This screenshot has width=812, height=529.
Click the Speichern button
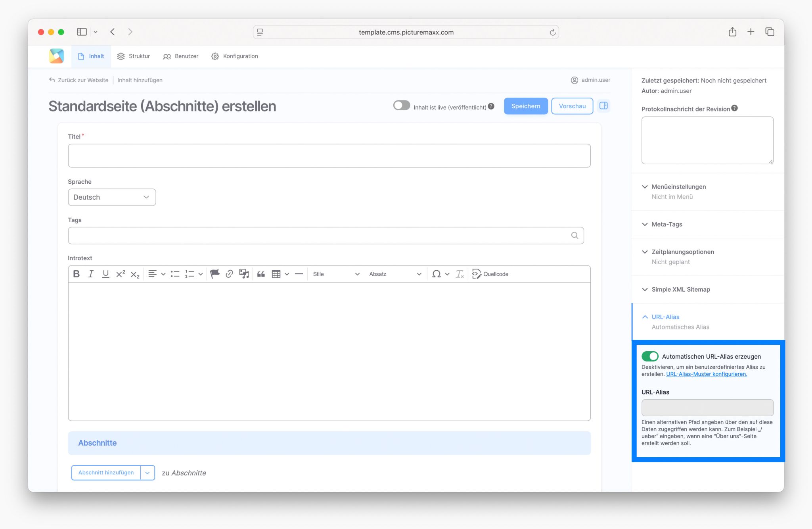point(525,106)
